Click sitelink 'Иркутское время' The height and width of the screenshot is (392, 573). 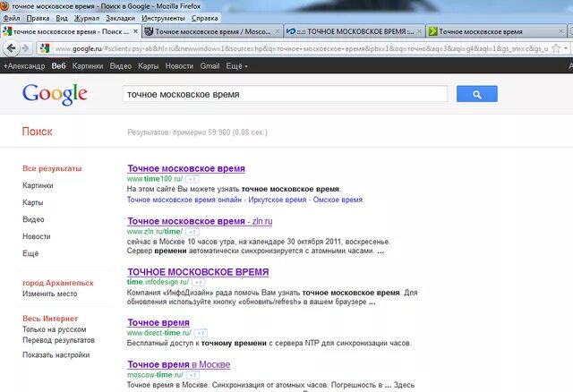click(277, 200)
